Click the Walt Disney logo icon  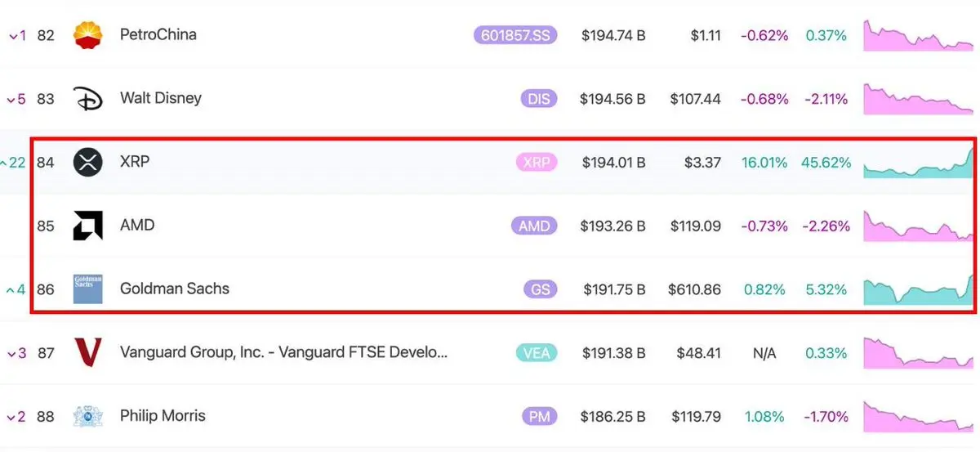pyautogui.click(x=88, y=99)
